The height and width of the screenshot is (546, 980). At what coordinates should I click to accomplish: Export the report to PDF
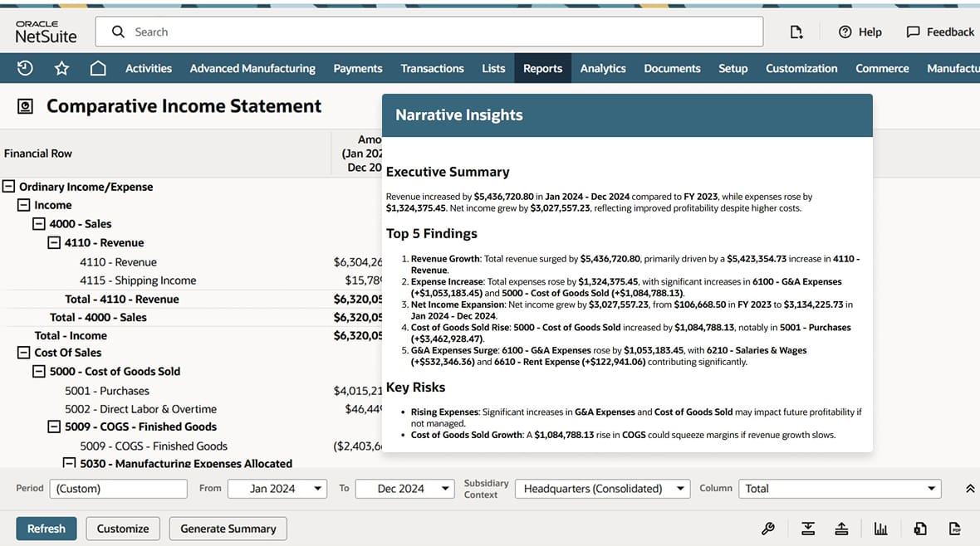tap(955, 529)
